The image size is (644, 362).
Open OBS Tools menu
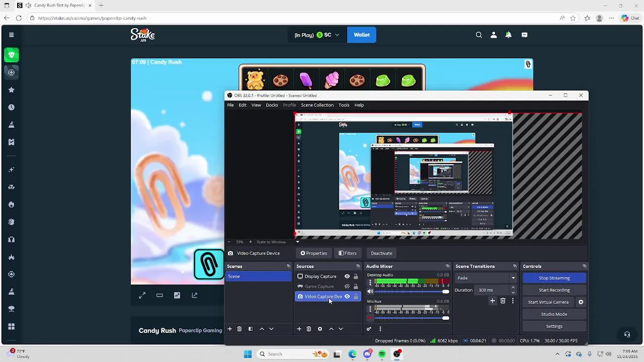[x=344, y=105]
